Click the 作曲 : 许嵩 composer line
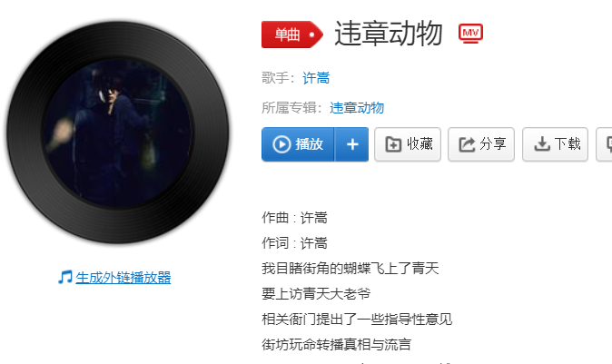 coord(295,218)
